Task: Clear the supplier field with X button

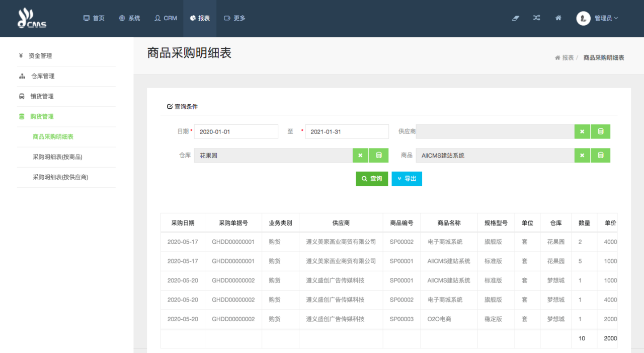Action: 582,131
